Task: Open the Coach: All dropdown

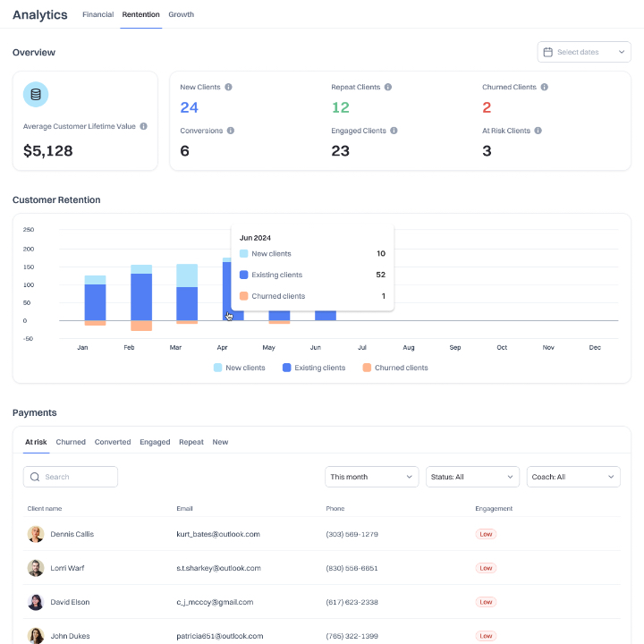Action: [x=573, y=477]
